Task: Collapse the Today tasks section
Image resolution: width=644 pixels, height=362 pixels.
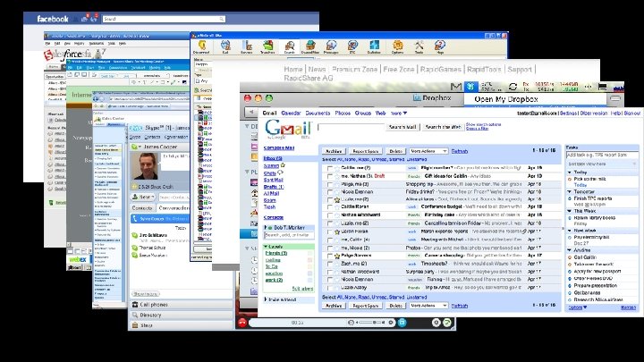Action: pos(570,173)
